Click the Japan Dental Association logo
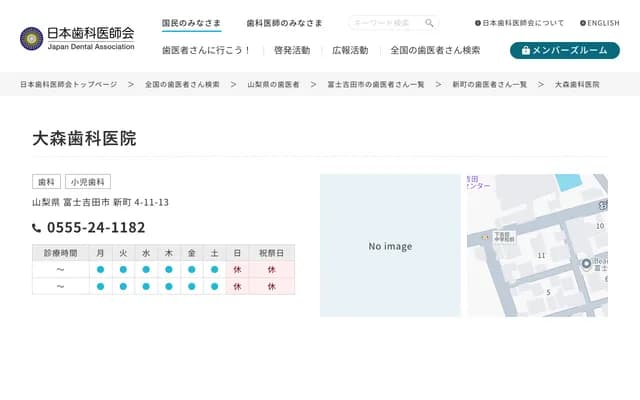This screenshot has height=400, width=640. click(x=77, y=38)
